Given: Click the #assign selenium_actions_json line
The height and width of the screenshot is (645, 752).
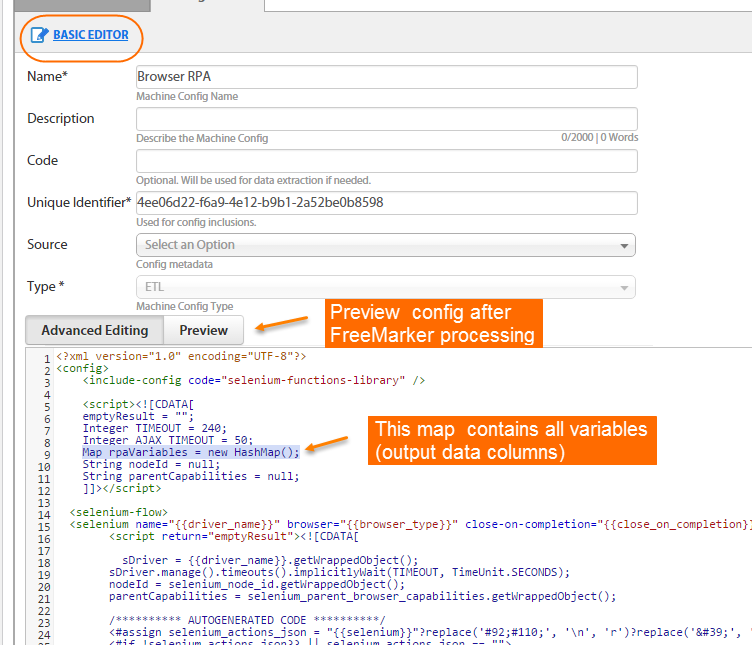Looking at the screenshot, I should pyautogui.click(x=430, y=632).
